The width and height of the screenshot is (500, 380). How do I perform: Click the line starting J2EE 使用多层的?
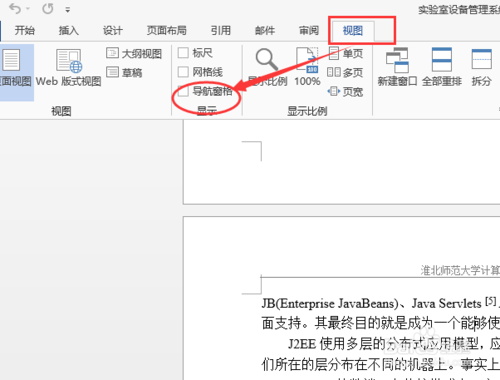[x=393, y=344]
